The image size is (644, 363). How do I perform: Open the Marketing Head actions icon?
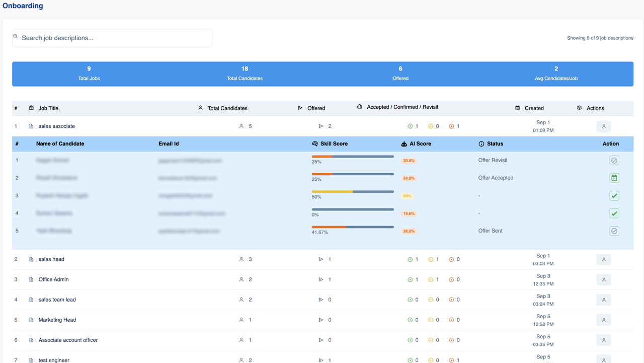coord(603,320)
